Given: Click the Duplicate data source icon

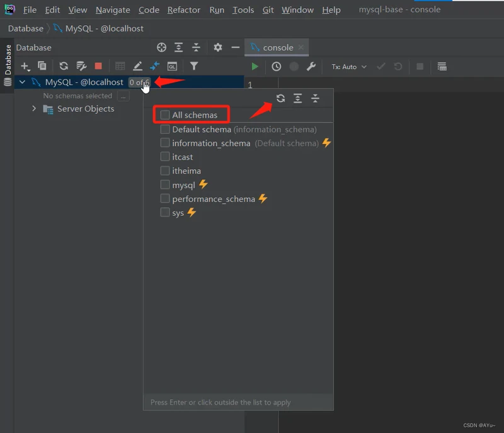Looking at the screenshot, I should point(42,66).
